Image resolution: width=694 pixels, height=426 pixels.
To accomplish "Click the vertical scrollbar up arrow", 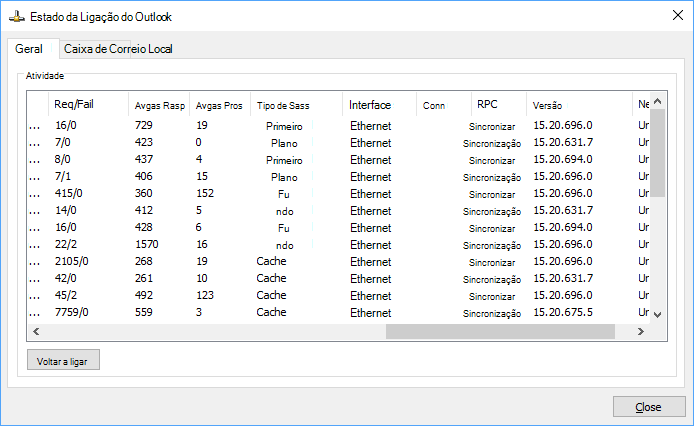I will tap(658, 101).
